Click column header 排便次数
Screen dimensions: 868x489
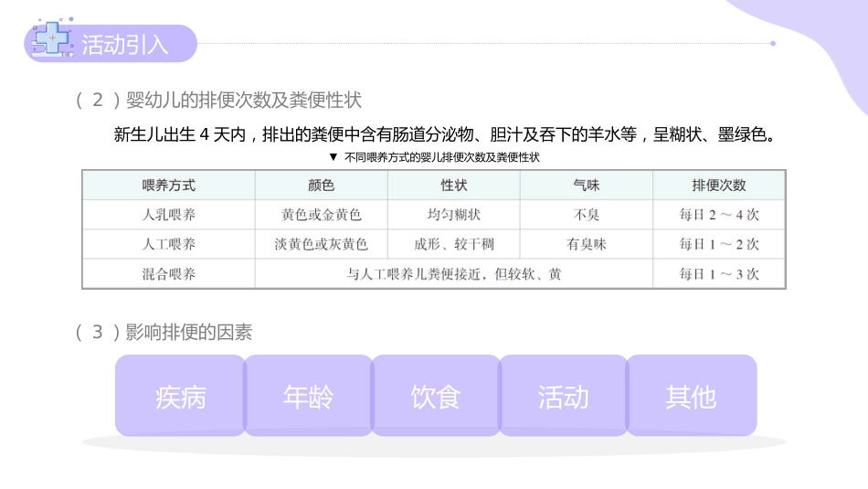tap(719, 186)
